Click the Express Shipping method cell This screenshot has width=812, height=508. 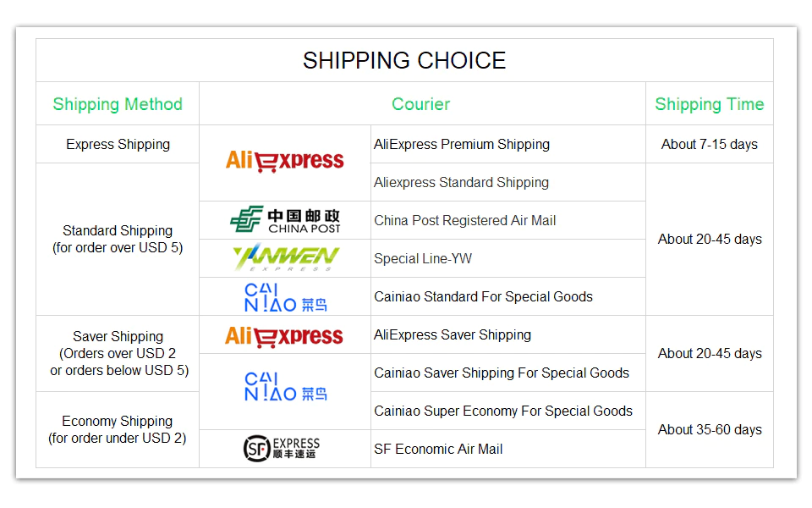118,144
